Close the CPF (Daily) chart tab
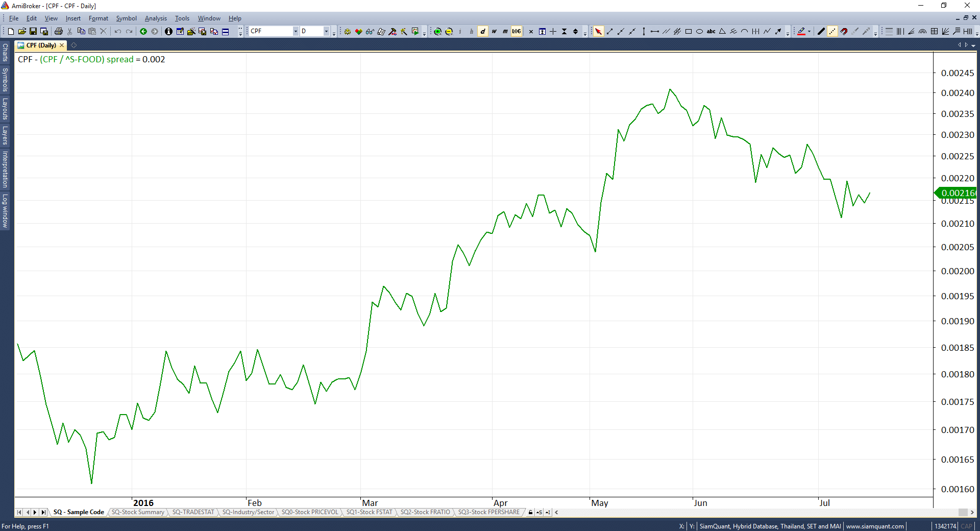The height and width of the screenshot is (531, 980). tap(62, 45)
